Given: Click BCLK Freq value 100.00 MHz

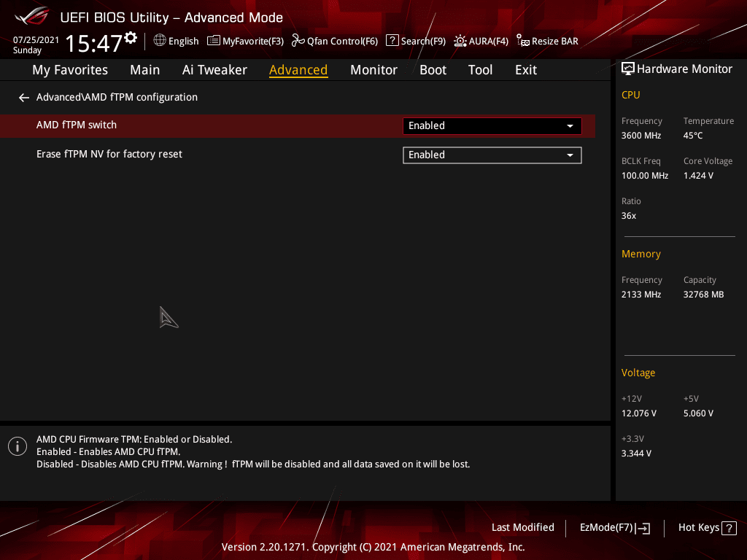Looking at the screenshot, I should [x=645, y=176].
